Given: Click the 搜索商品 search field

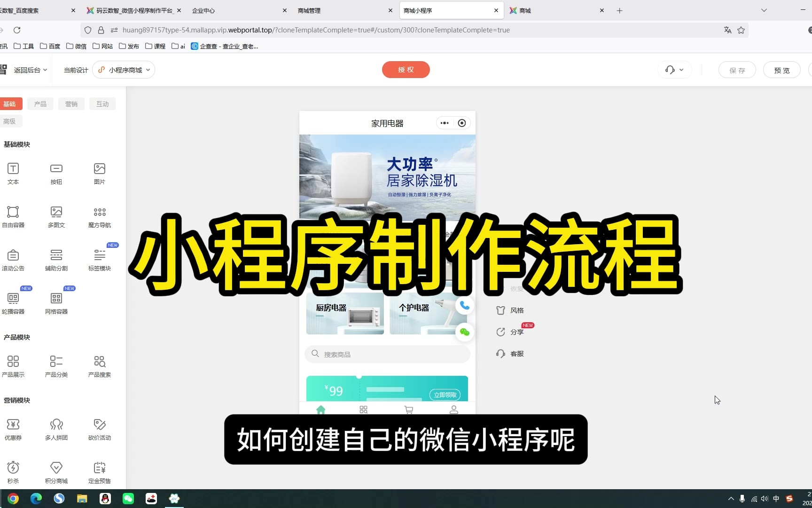Looking at the screenshot, I should (x=387, y=354).
